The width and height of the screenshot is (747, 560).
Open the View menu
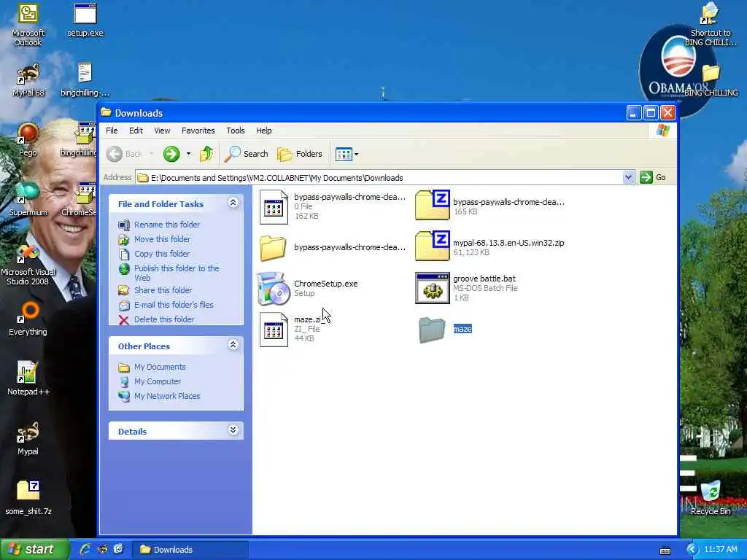[162, 131]
